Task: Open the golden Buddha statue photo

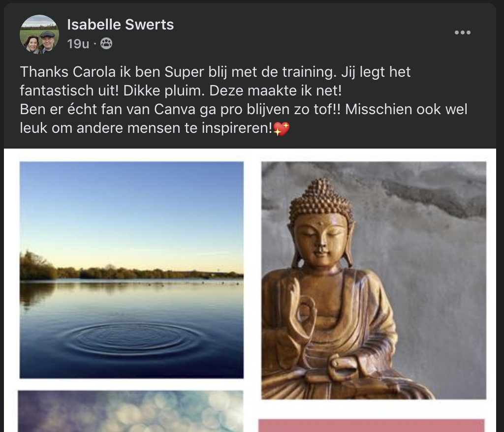Action: point(374,280)
